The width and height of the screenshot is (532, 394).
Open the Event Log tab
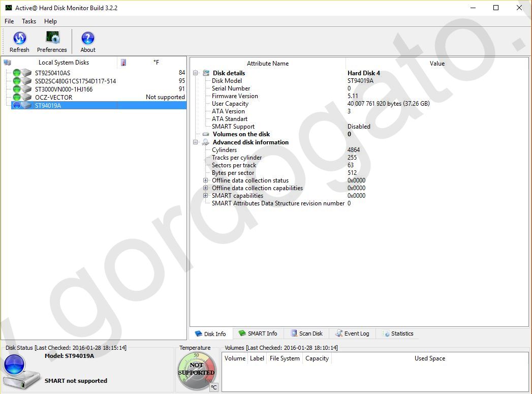tap(352, 334)
